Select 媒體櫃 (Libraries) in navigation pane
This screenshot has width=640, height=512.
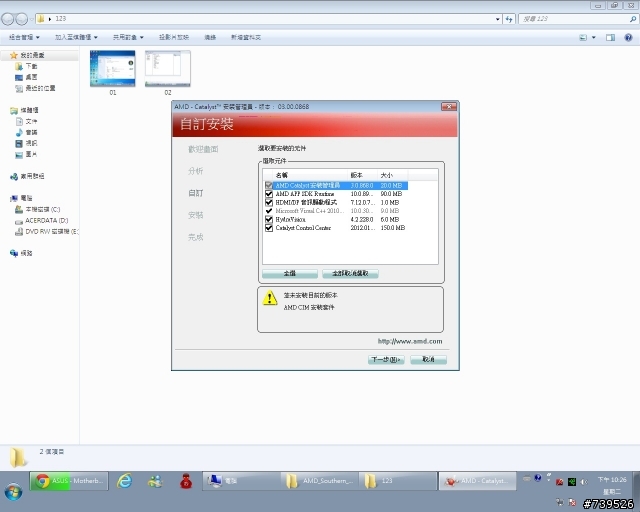[29, 110]
